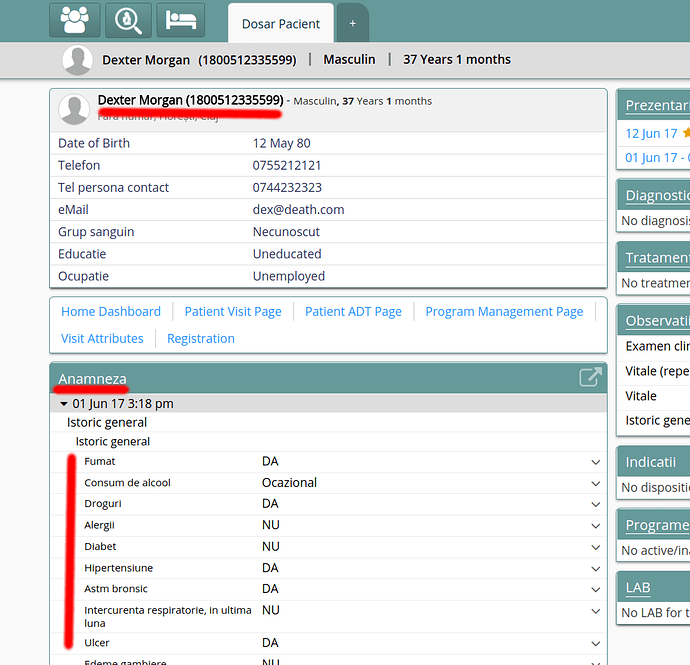Viewport: 690px width, 665px height.
Task: Go to Home Dashboard link
Action: coord(111,312)
